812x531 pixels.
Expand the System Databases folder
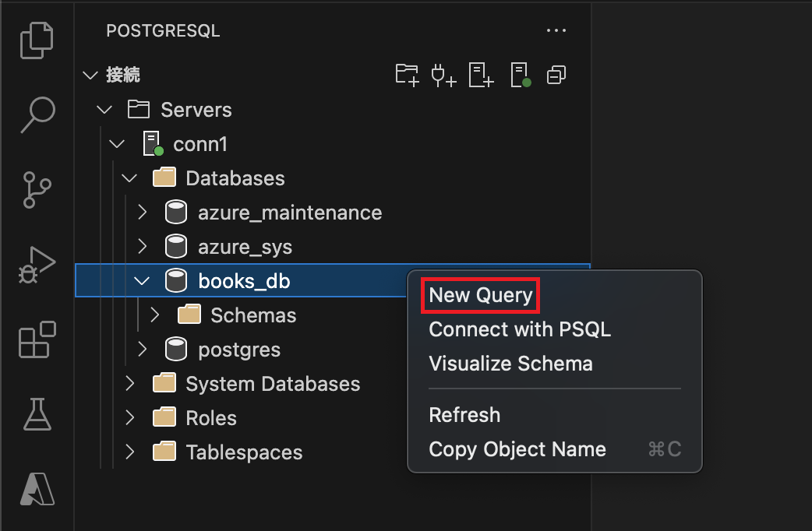[130, 384]
